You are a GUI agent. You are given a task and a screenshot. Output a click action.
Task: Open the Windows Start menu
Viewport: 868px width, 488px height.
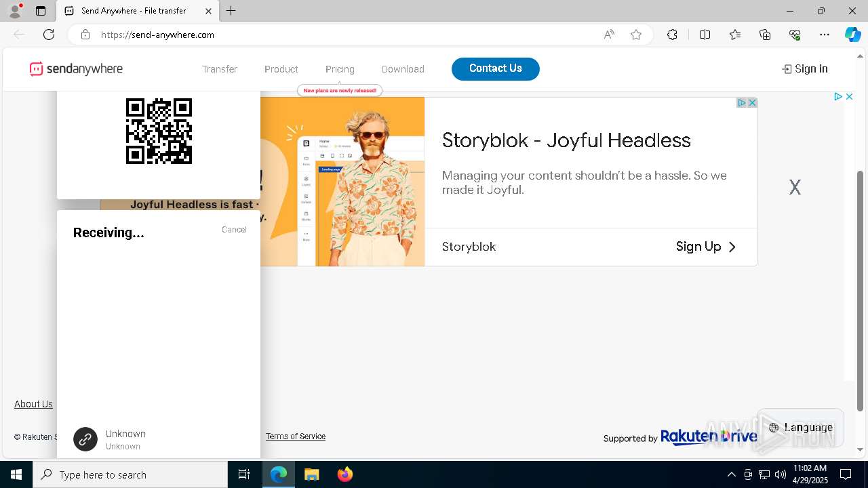click(16, 474)
